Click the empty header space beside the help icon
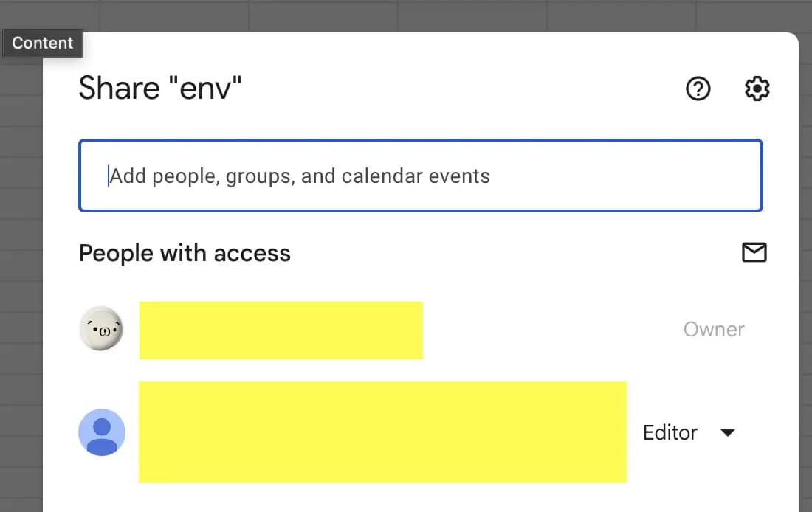Image resolution: width=812 pixels, height=512 pixels. (480, 89)
